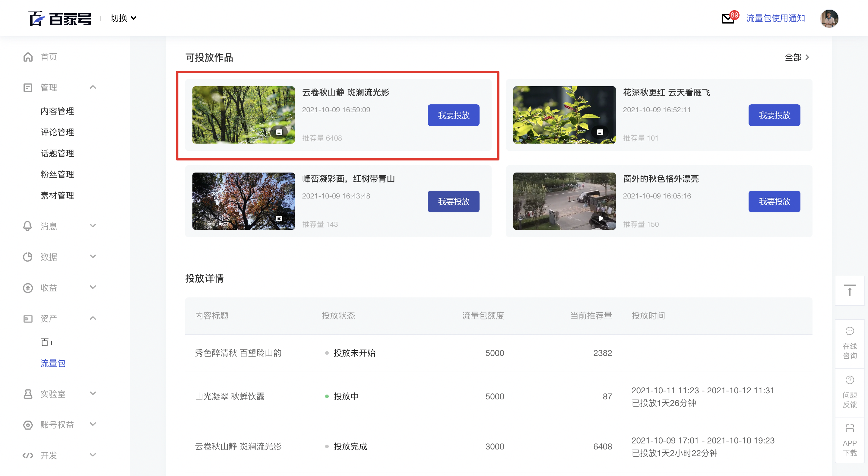Click the yen coin icon for 收益
This screenshot has width=868, height=476.
(x=28, y=288)
